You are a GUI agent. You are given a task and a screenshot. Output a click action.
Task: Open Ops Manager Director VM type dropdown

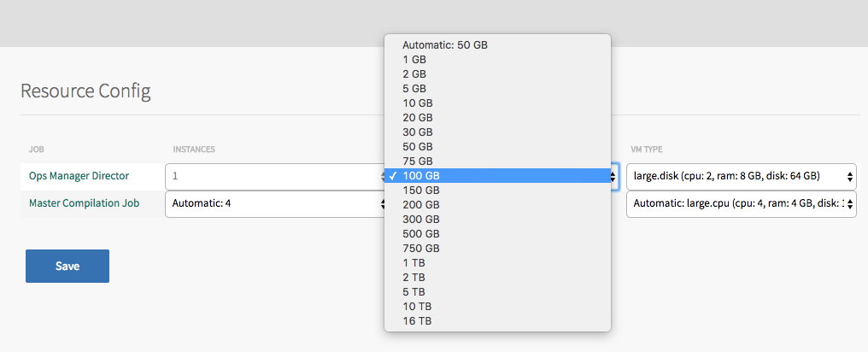point(742,177)
